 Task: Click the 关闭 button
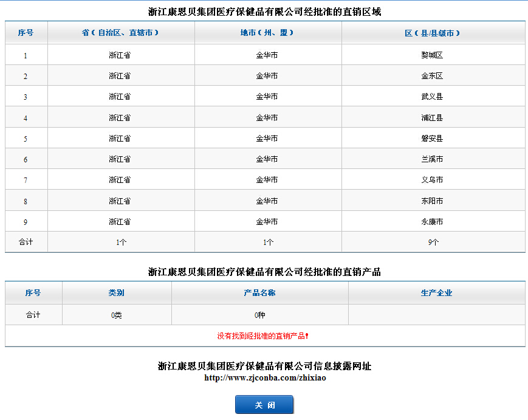pos(264,405)
